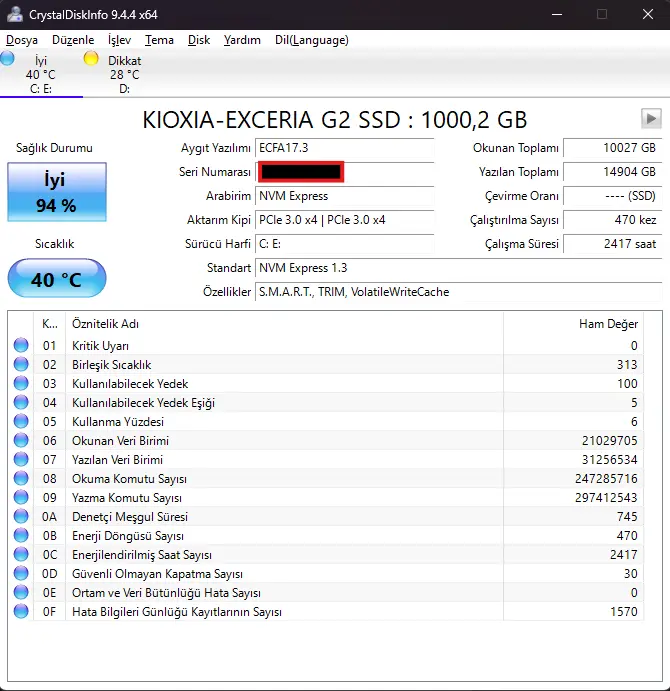Click status orb beside Denetçi Meşgul Süresi
Viewport: 670px width, 691px height.
click(21, 516)
